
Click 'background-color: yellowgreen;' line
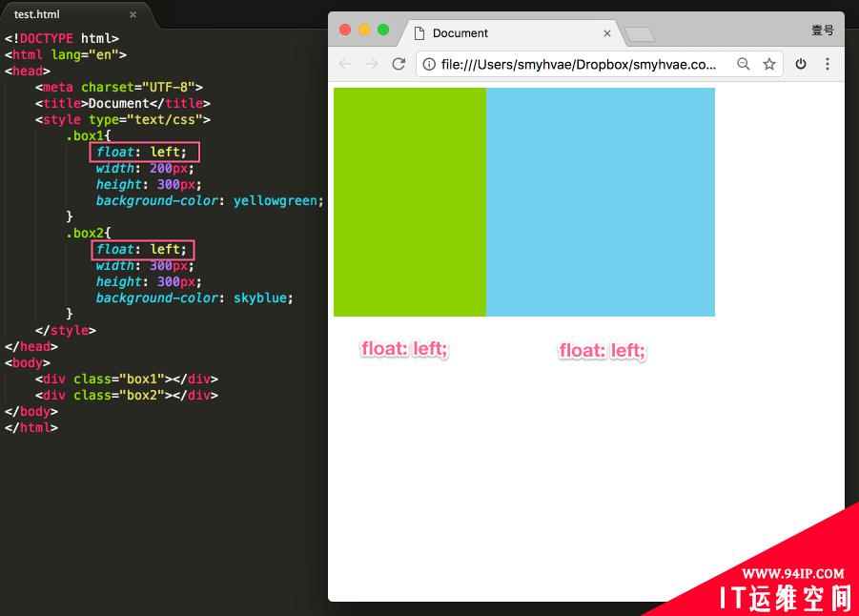210,200
